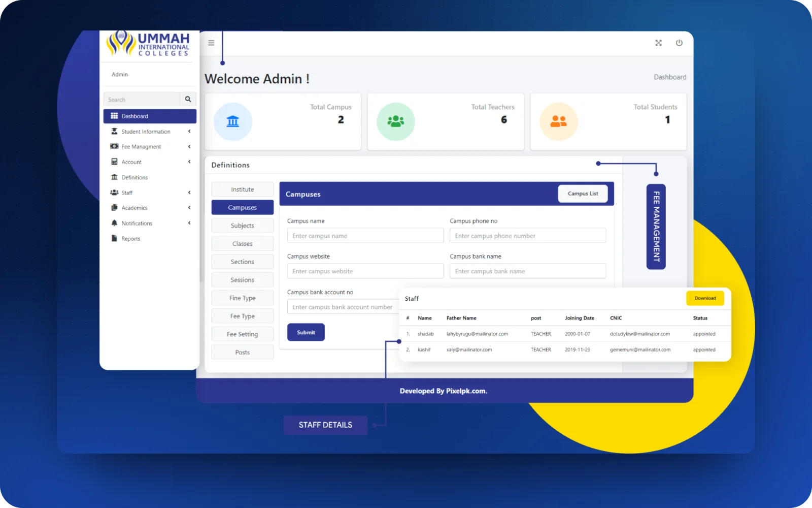
Task: Click joining date '2000-01-07'
Action: 578,334
